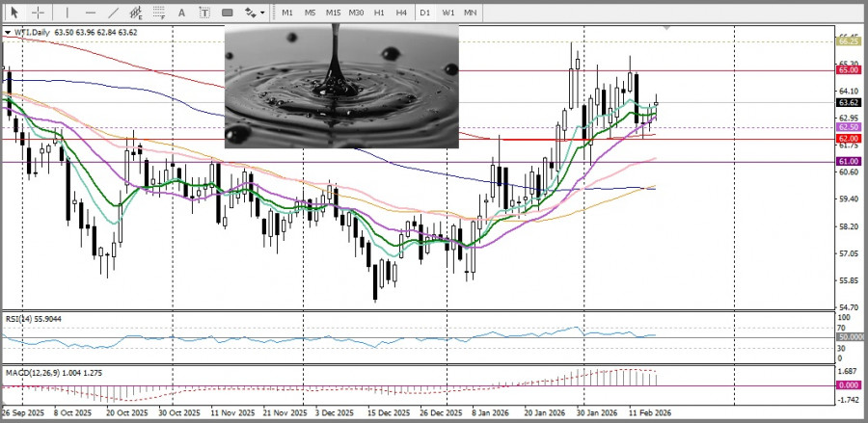The image size is (868, 423).
Task: Click the 61.00 purple price label
Action: 849,162
